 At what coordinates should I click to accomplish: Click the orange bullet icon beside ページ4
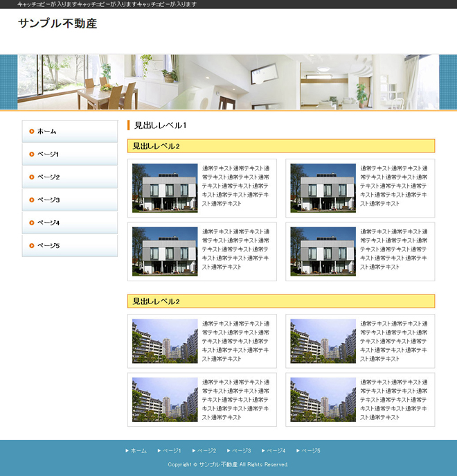pyautogui.click(x=32, y=223)
